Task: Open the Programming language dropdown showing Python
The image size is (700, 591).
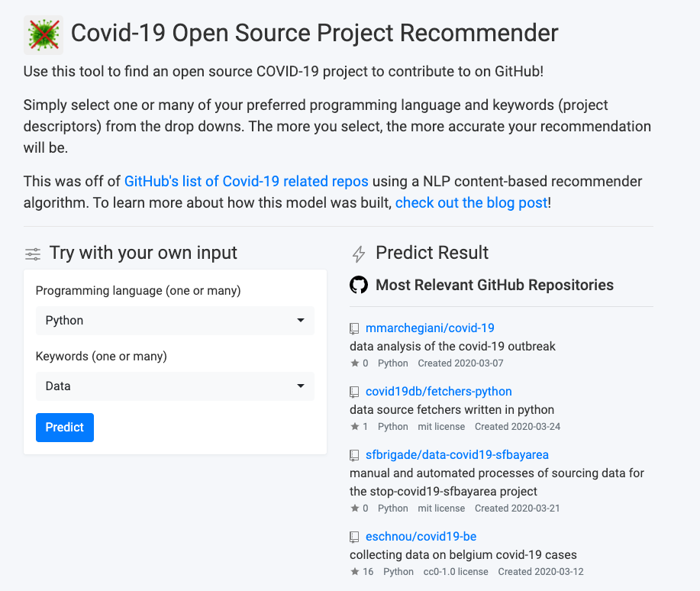Action: tap(175, 321)
